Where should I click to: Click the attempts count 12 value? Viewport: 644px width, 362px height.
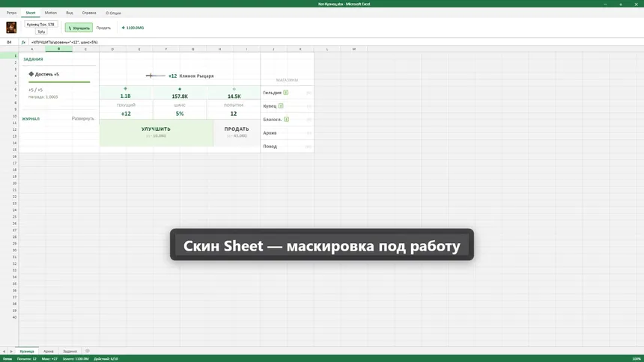(x=234, y=114)
